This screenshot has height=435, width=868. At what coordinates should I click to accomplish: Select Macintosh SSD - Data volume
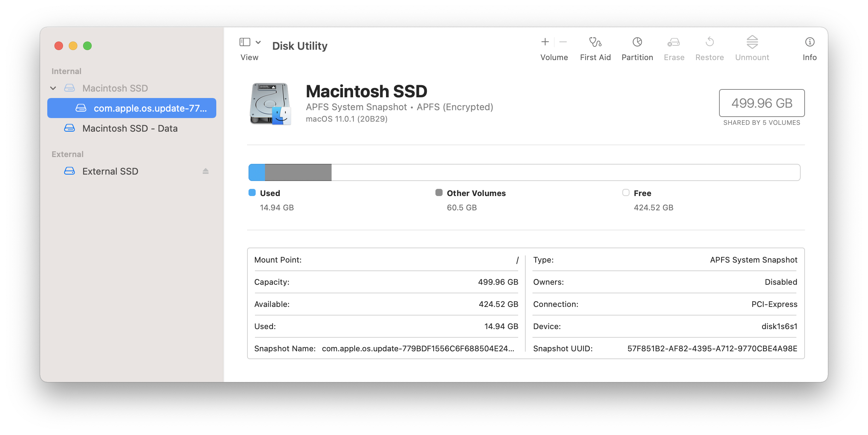click(x=130, y=128)
